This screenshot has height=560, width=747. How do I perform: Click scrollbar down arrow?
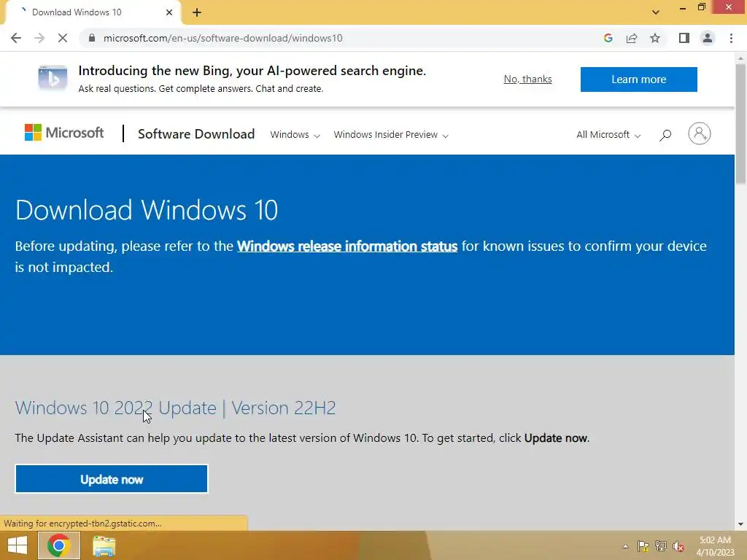(x=741, y=524)
